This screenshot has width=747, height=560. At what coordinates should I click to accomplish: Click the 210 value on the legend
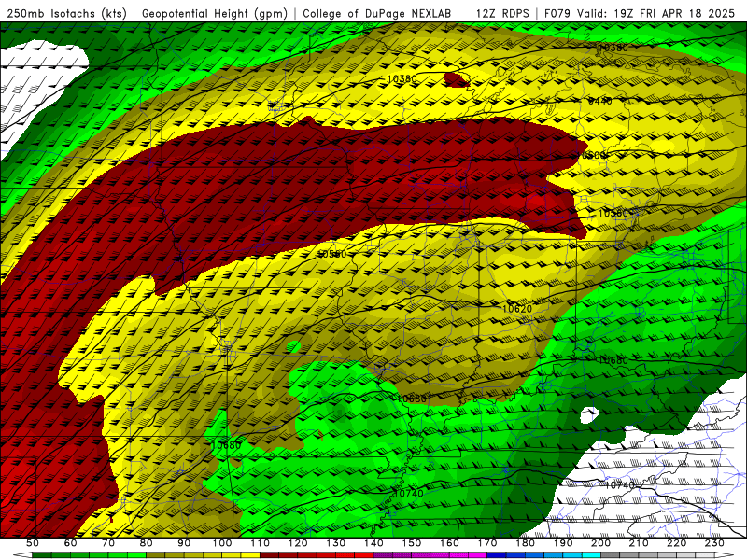click(639, 543)
